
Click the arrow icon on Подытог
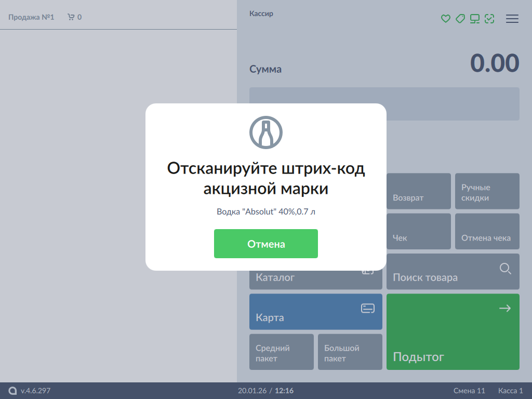504,309
